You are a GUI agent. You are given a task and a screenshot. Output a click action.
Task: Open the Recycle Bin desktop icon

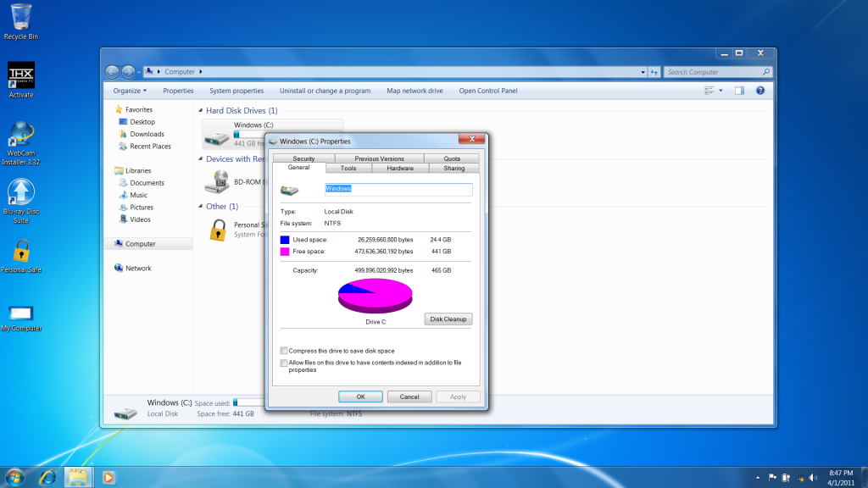click(x=21, y=22)
